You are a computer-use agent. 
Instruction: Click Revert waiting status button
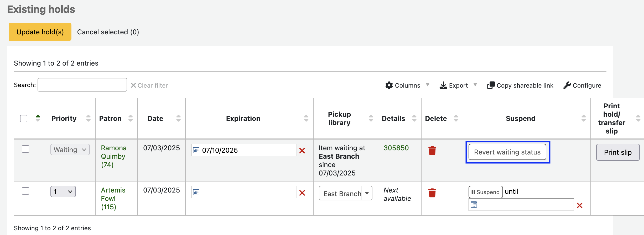coord(507,152)
